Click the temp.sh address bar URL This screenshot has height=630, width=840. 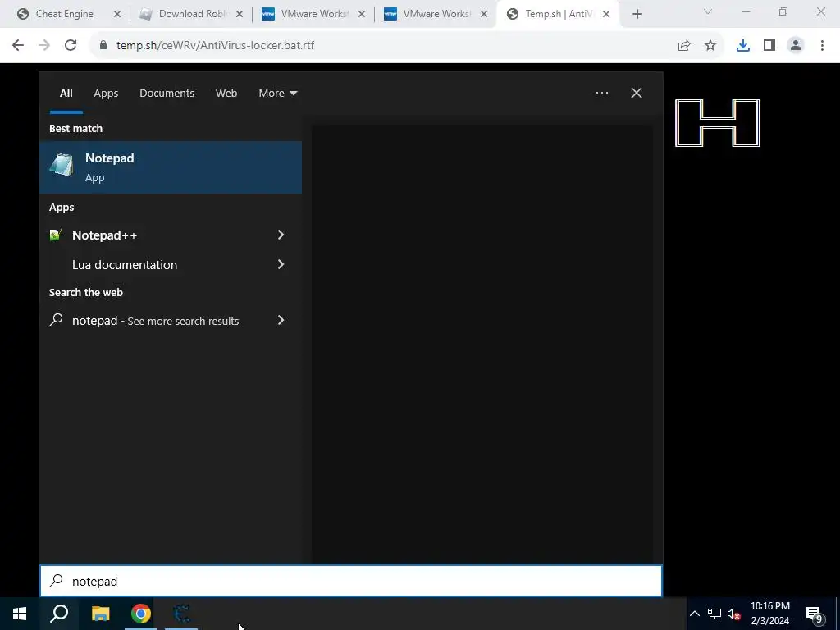click(x=216, y=46)
